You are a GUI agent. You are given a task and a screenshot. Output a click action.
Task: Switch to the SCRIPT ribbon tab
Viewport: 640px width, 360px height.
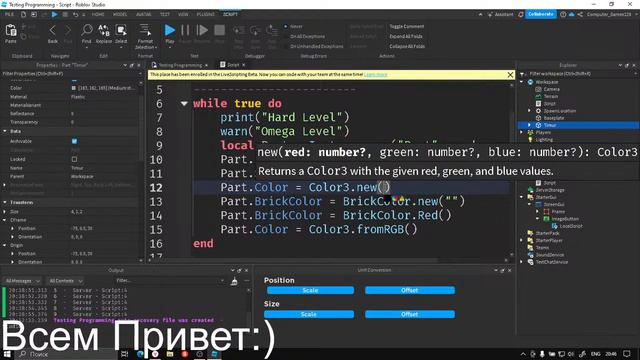click(x=230, y=14)
